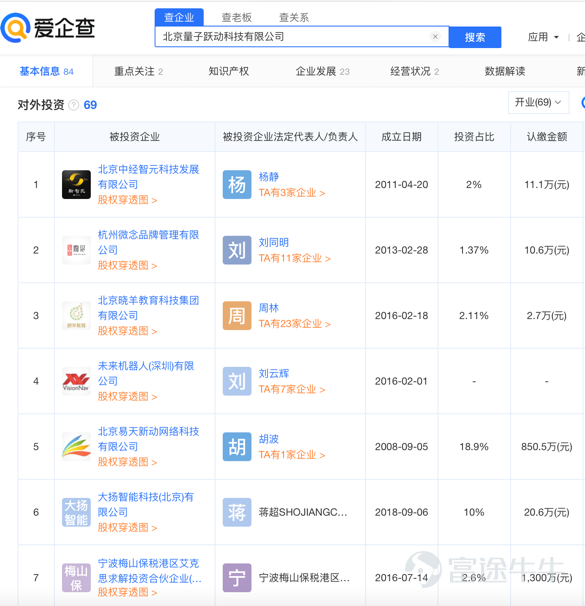Open the VisionNav logo of 未来机器人(深圳)
Viewport: 585px width, 606px height.
pyautogui.click(x=77, y=381)
